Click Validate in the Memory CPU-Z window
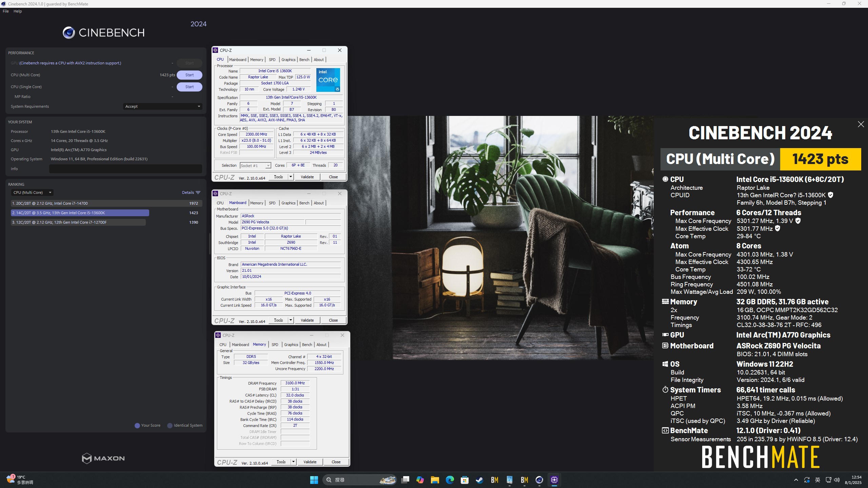The height and width of the screenshot is (488, 868). tap(310, 462)
